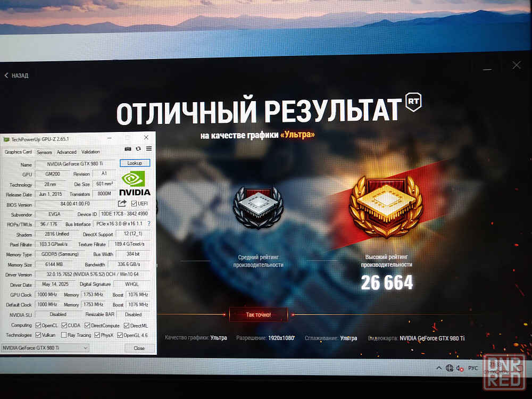Click the Shaders value 2816 Unified
Viewport: 532px width, 399px height.
57,234
